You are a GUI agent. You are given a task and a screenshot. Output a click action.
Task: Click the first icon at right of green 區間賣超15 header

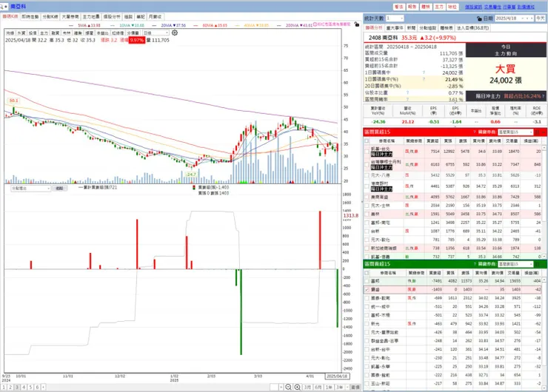pyautogui.click(x=538, y=264)
